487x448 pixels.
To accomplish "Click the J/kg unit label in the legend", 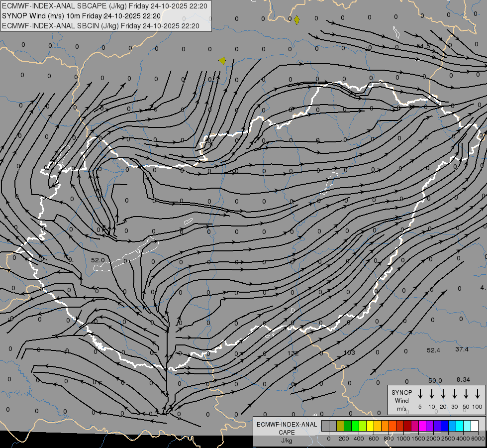I will click(287, 441).
